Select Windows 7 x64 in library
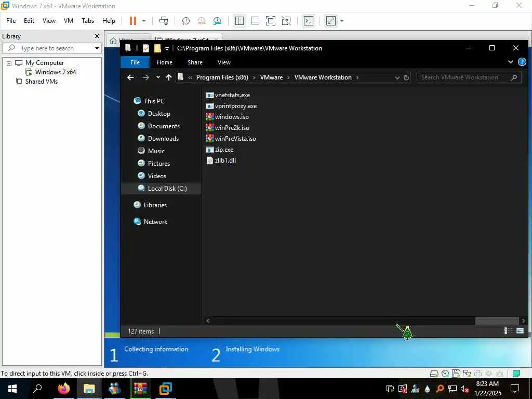Image resolution: width=532 pixels, height=399 pixels. [55, 72]
